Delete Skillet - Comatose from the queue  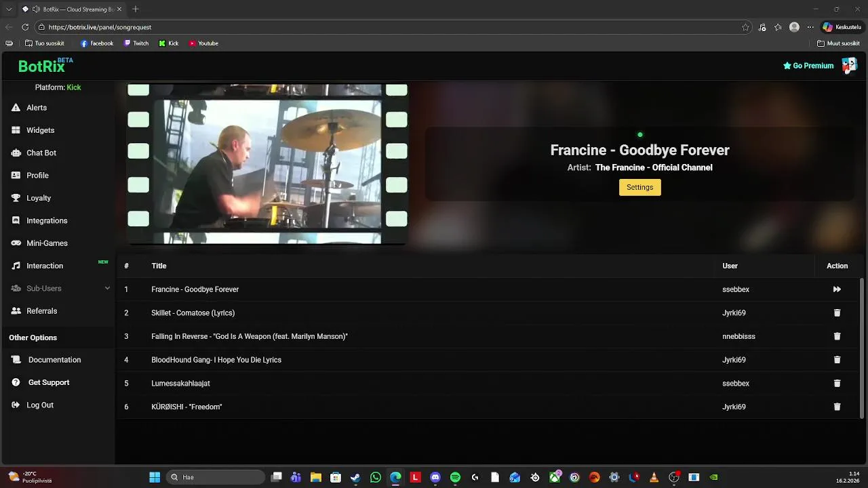[837, 313]
